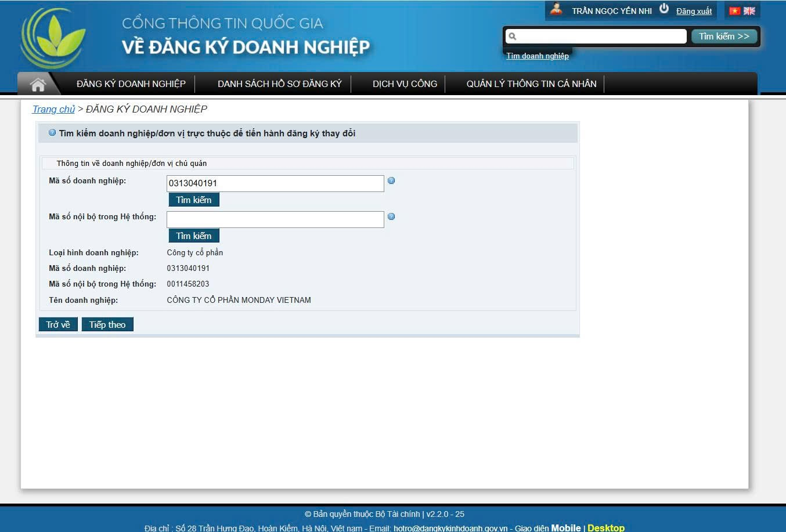
Task: Switch language with the UK flag icon
Action: (x=749, y=11)
